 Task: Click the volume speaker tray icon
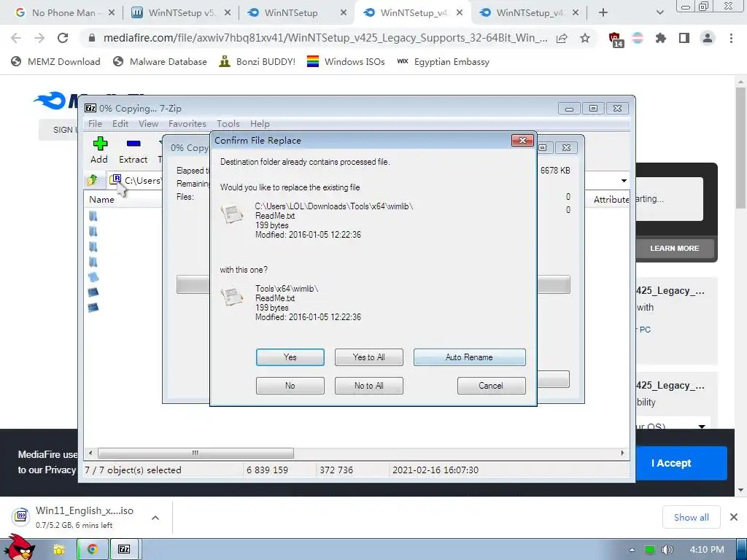pos(667,550)
